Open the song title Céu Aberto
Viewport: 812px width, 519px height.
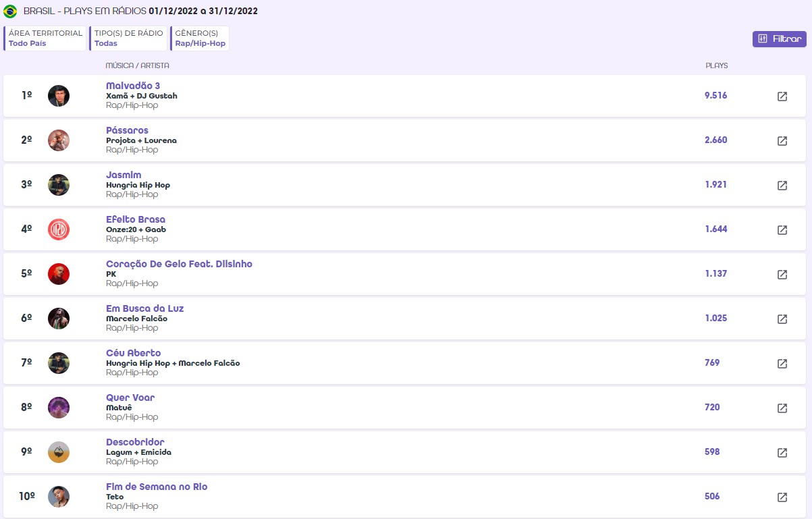(134, 353)
